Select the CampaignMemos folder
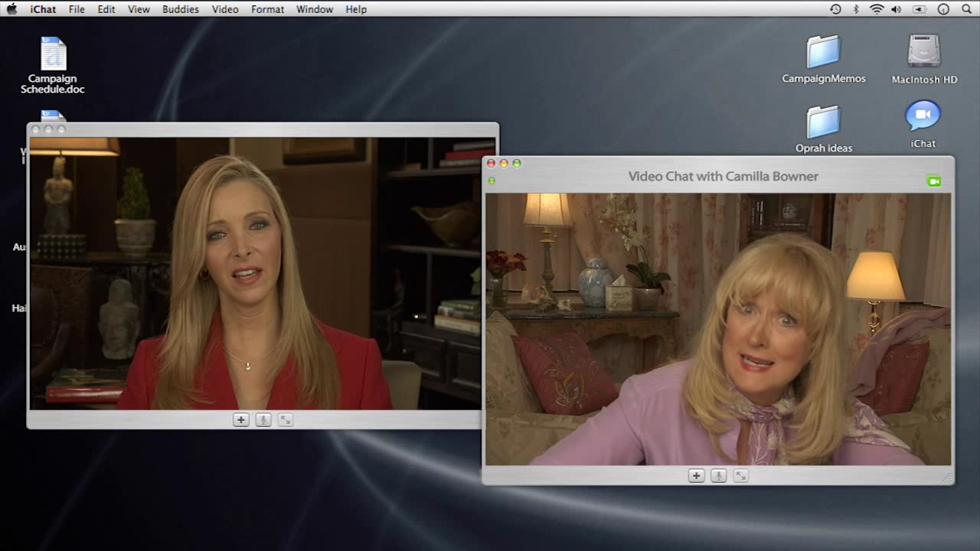This screenshot has width=980, height=551. point(824,59)
